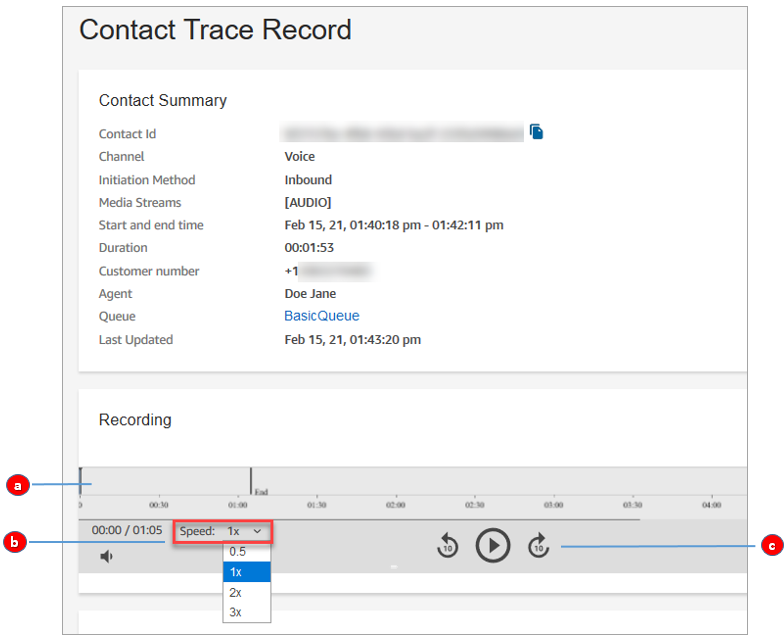Screen dimensions: 784x637
Task: Click the red callout marker labeled a
Action: click(16, 486)
